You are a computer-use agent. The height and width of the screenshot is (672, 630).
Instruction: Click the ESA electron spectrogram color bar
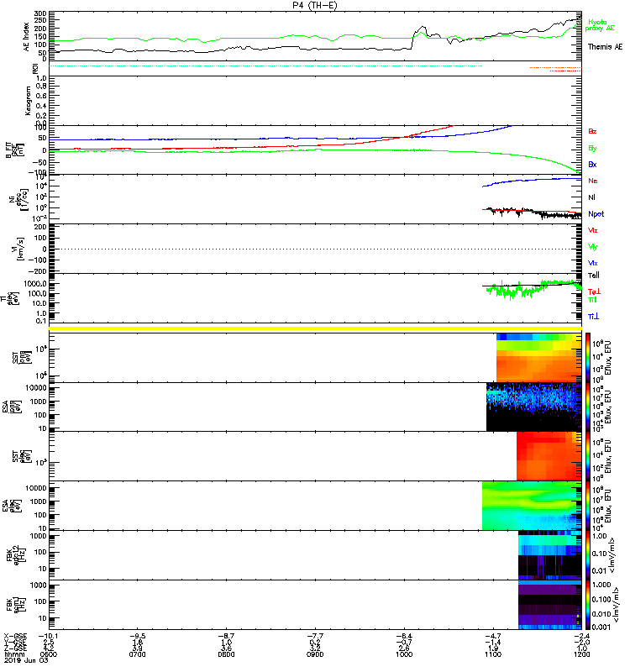click(x=588, y=506)
